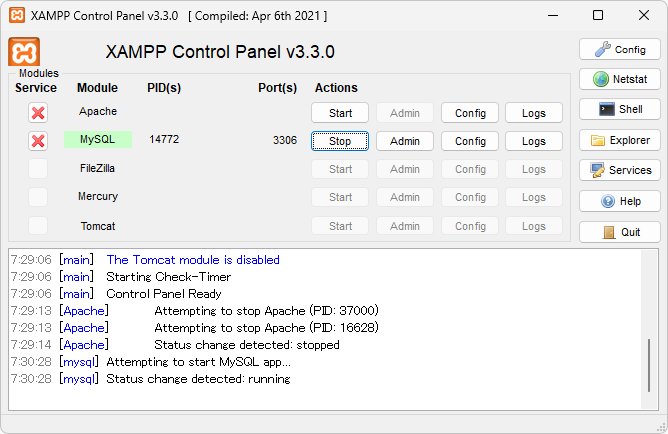
Task: Click the Tomcat module label
Action: pos(98,226)
